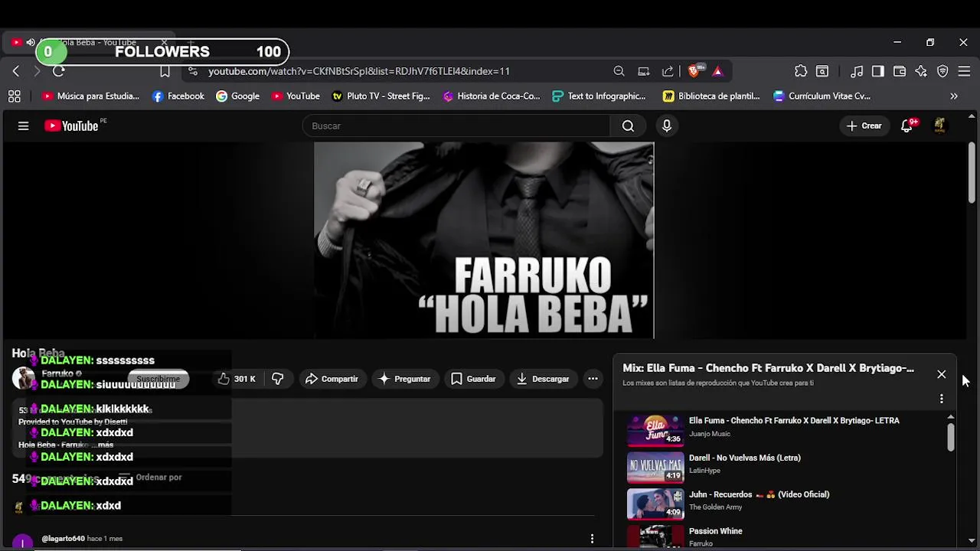This screenshot has width=980, height=551.
Task: Open browser extensions puzzle icon
Action: click(801, 71)
